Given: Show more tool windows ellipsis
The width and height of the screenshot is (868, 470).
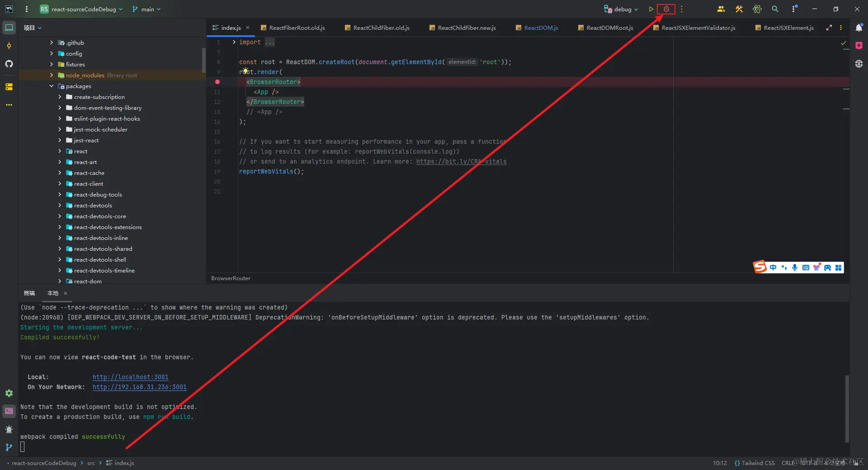Looking at the screenshot, I should (x=9, y=105).
